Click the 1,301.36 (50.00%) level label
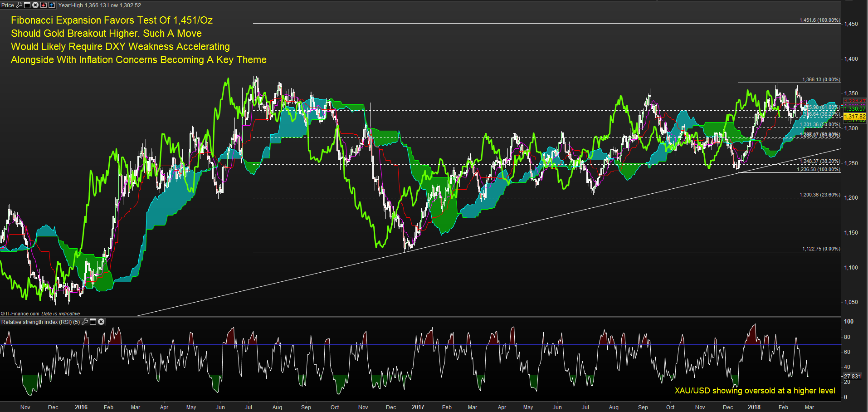The image size is (868, 412). click(819, 124)
